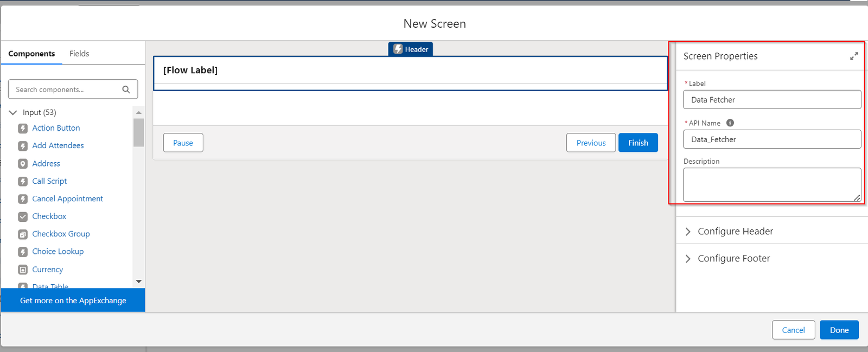
Task: Click the Label input field
Action: click(772, 100)
